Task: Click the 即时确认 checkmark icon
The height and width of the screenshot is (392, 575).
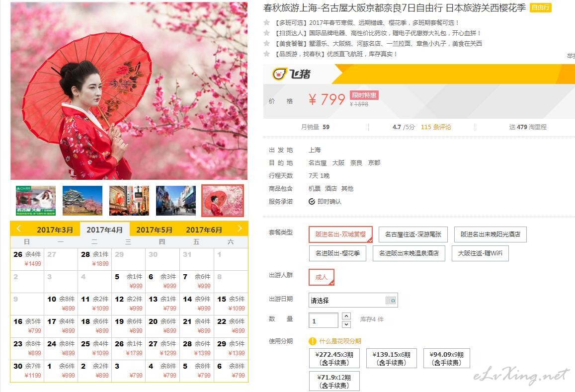Action: [312, 201]
